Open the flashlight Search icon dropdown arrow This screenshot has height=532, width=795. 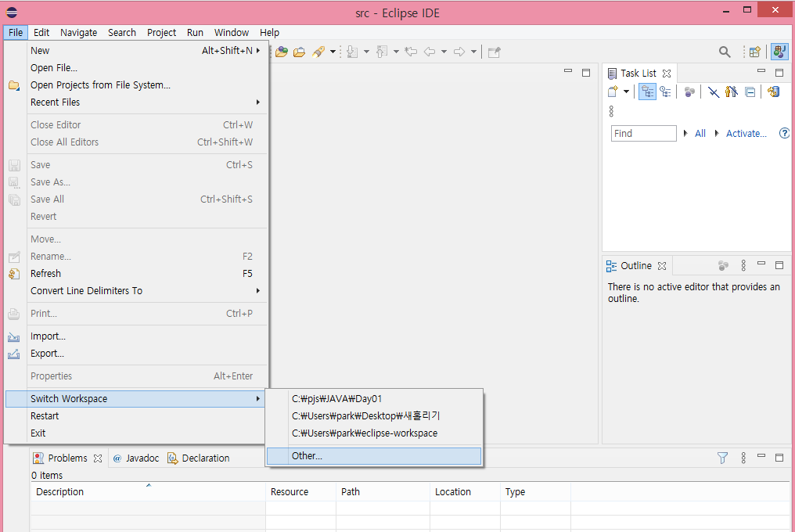(333, 52)
